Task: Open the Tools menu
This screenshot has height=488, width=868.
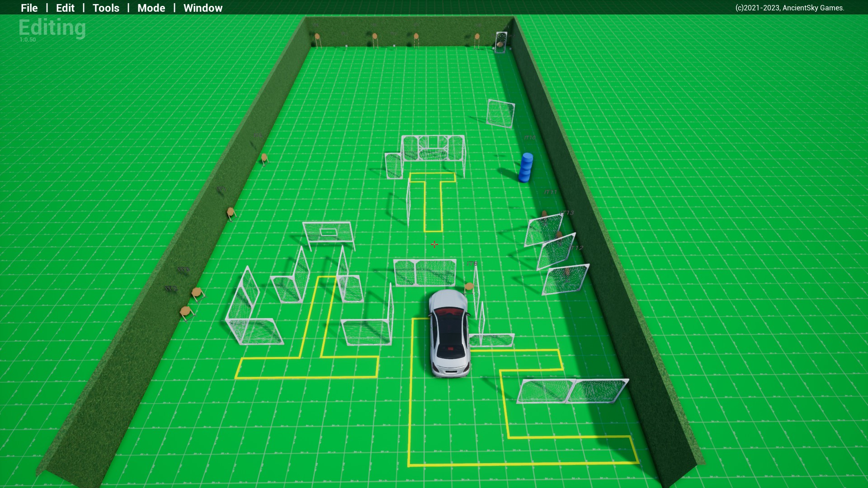Action: coord(106,8)
